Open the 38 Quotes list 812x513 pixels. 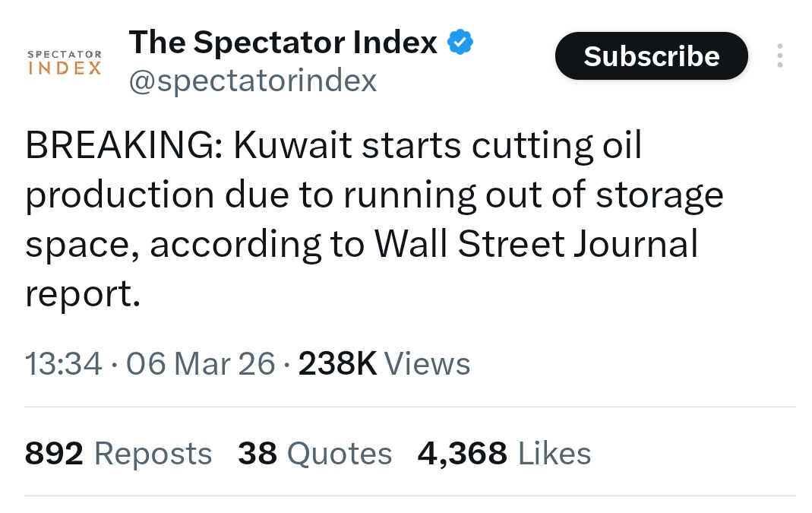coord(315,454)
